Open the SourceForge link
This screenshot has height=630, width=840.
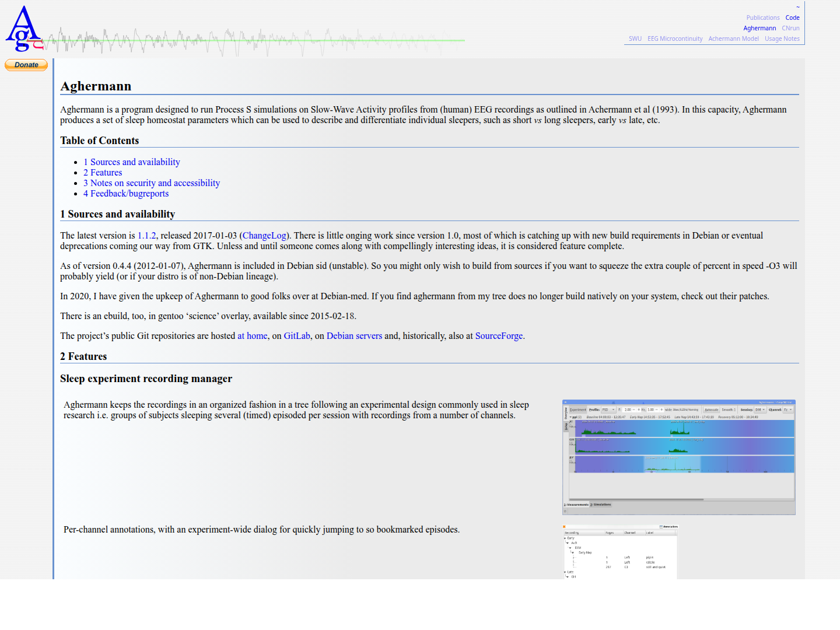[x=499, y=336]
